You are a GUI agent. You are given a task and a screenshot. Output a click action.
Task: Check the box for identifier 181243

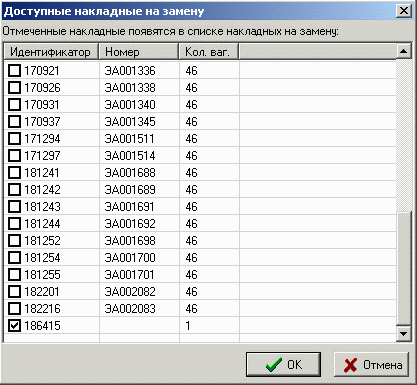(14, 206)
